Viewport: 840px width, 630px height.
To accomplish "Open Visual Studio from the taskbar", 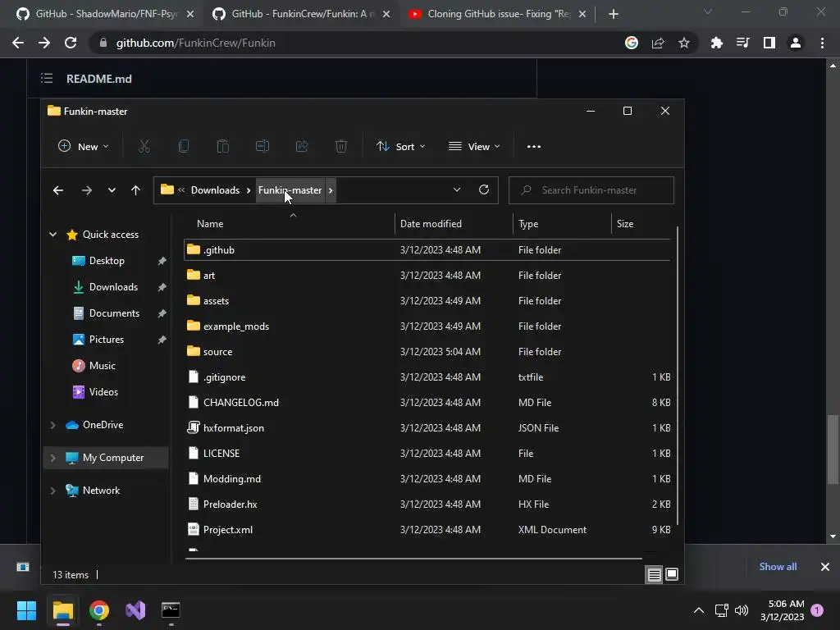I will (x=135, y=610).
